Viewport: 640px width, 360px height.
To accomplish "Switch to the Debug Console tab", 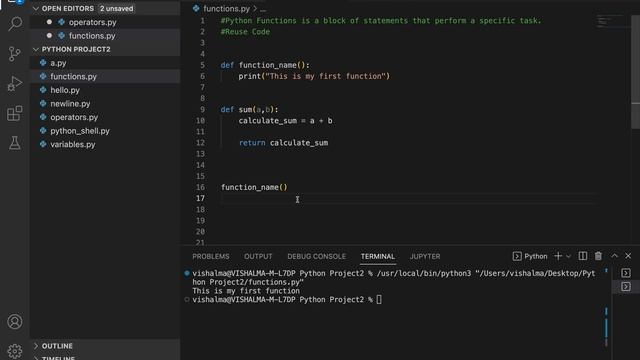I will click(x=316, y=256).
